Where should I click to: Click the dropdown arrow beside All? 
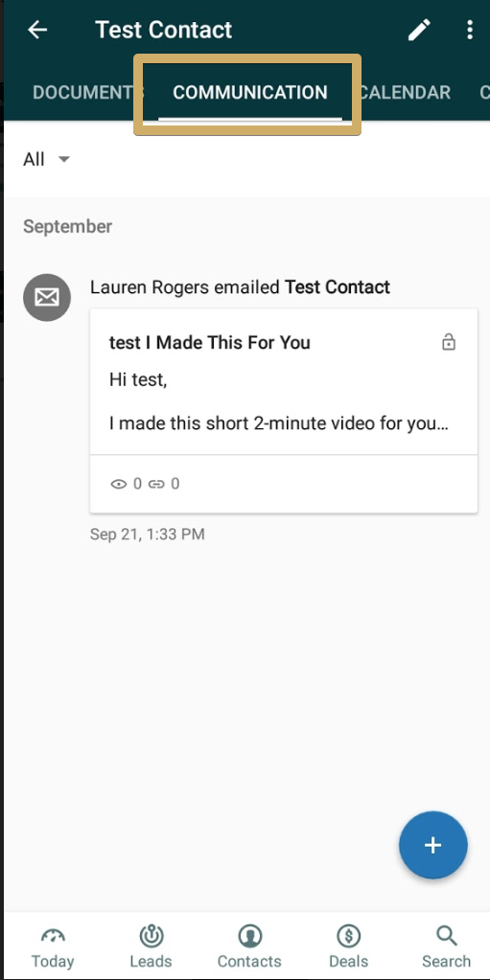click(63, 159)
